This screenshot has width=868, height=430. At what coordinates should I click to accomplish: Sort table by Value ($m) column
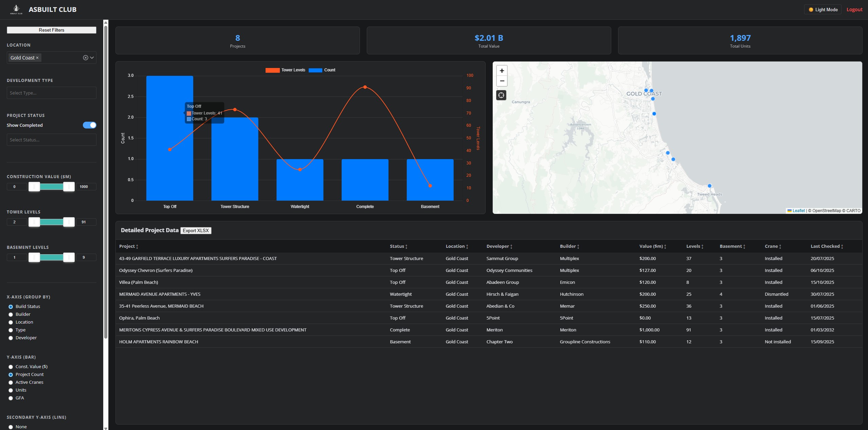pos(653,246)
